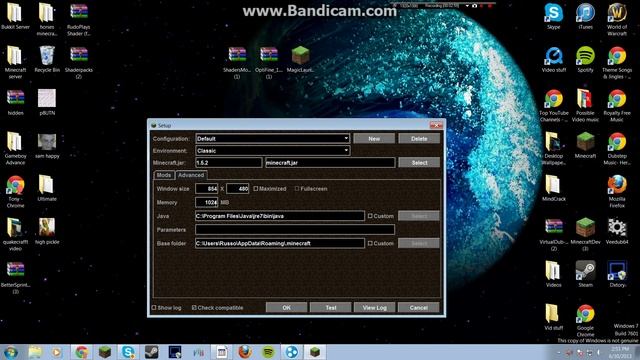Click the taskbar clock

(620, 352)
